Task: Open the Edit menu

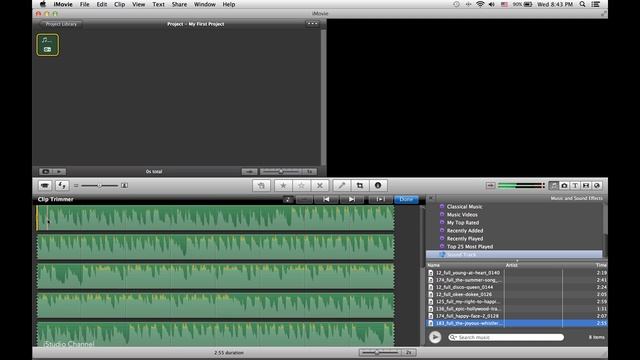Action: click(102, 4)
